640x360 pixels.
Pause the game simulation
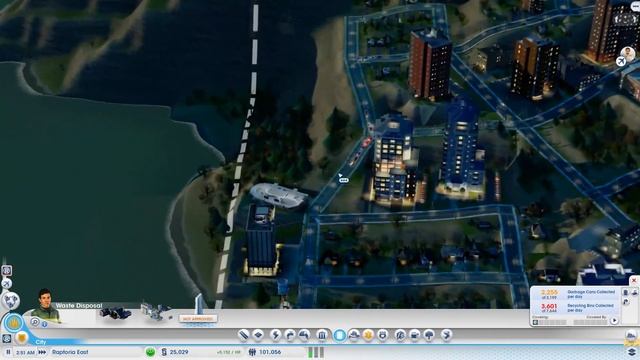click(8, 352)
